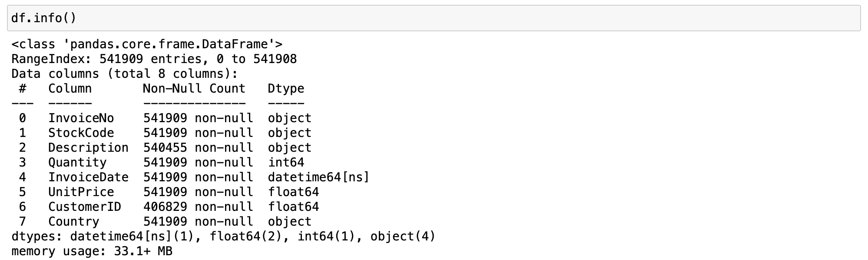868x260 pixels.
Task: Click the int64 dtype of Quantity
Action: click(286, 163)
